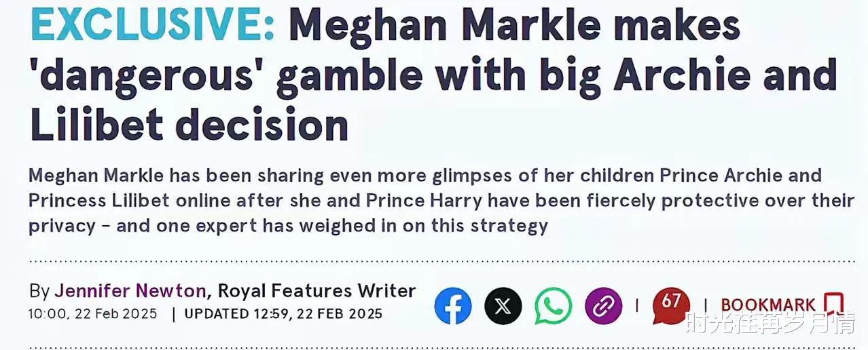Click the publish time 10:00, 22 Feb 2025
This screenshot has height=350, width=868.
coord(93,314)
